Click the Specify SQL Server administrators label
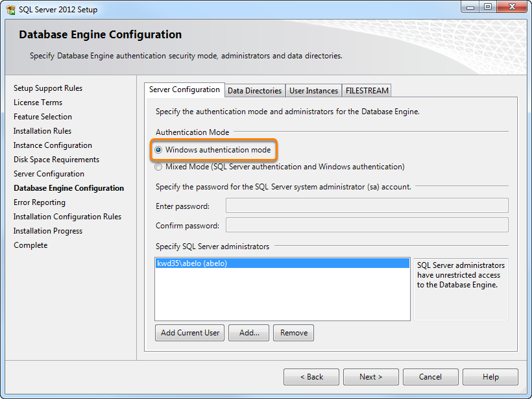532x399 pixels. click(212, 247)
